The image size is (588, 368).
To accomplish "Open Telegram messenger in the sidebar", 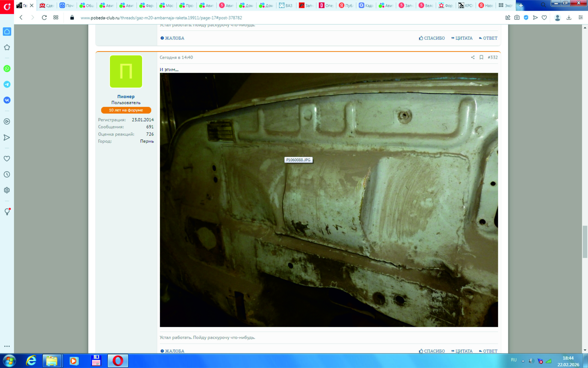I will tap(7, 84).
